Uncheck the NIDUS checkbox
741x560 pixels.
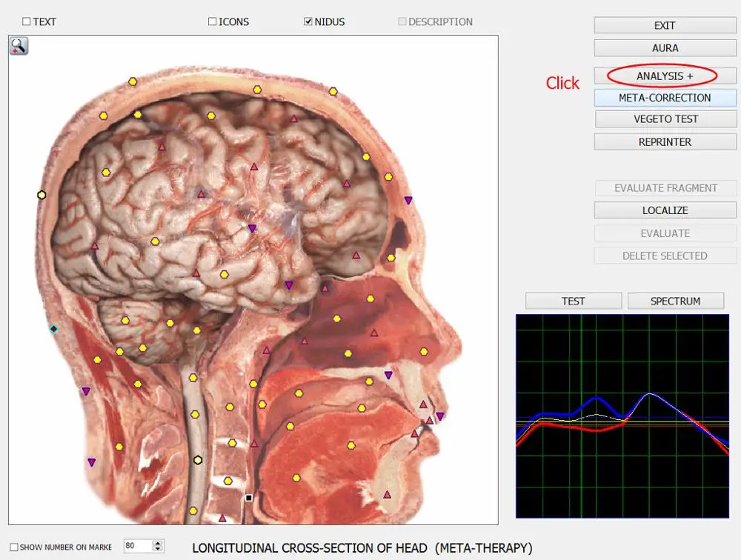click(308, 22)
